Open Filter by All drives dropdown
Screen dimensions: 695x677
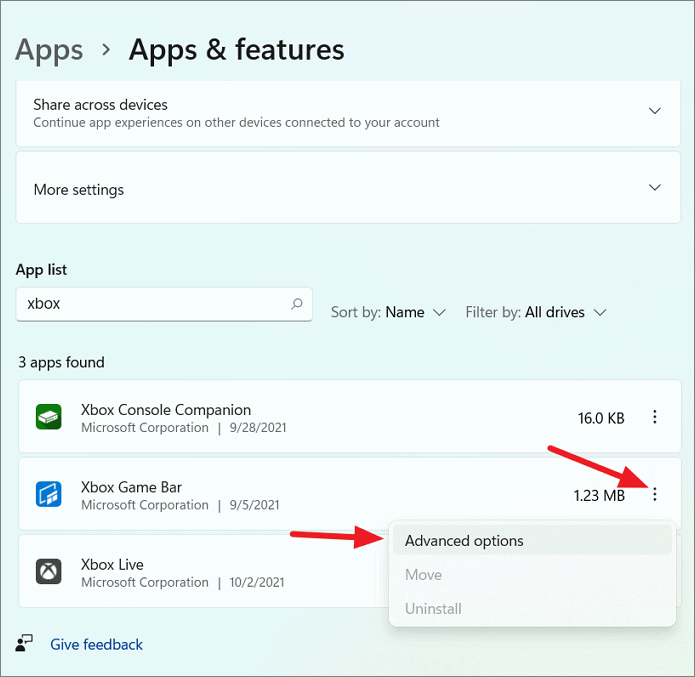(x=535, y=313)
